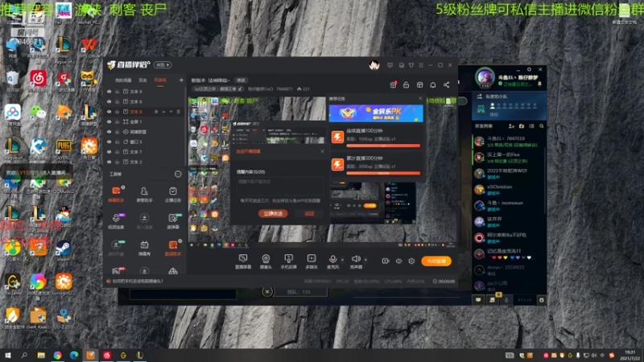Edit the lol云顶之弈 category tag
The image size is (644, 362).
(x=218, y=88)
